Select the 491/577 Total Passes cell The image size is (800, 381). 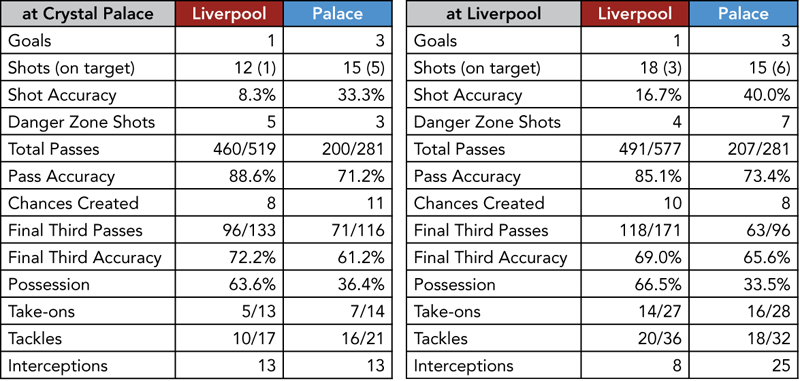click(x=635, y=149)
